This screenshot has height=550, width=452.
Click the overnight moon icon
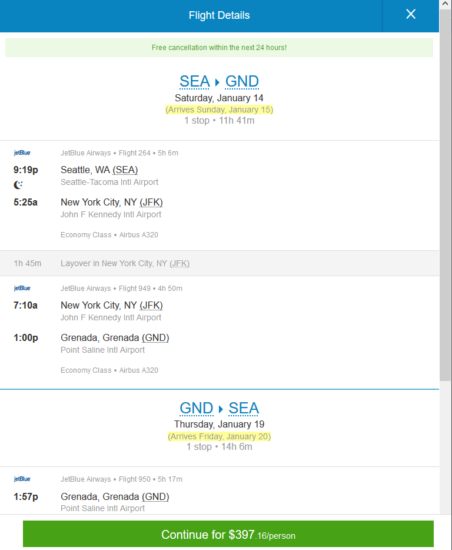18,185
